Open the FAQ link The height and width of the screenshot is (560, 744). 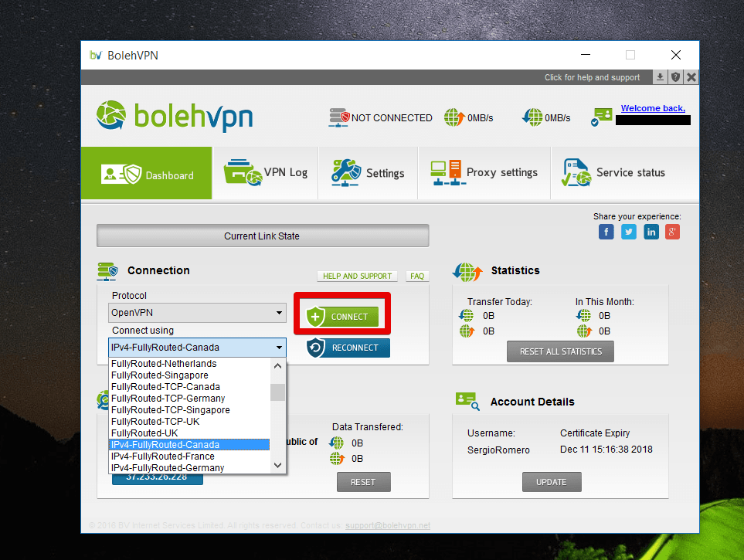pos(417,277)
